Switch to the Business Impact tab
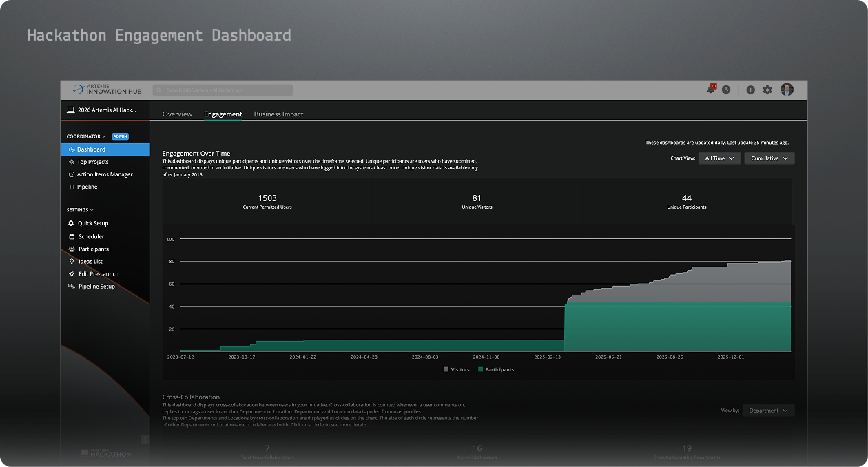Viewport: 868px width, 467px height. click(278, 114)
